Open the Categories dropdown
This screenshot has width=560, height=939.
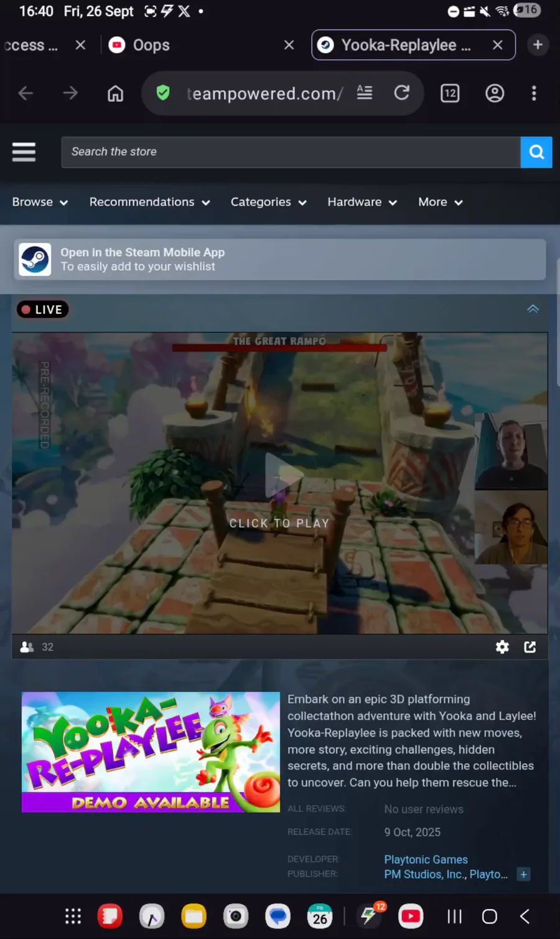click(268, 202)
